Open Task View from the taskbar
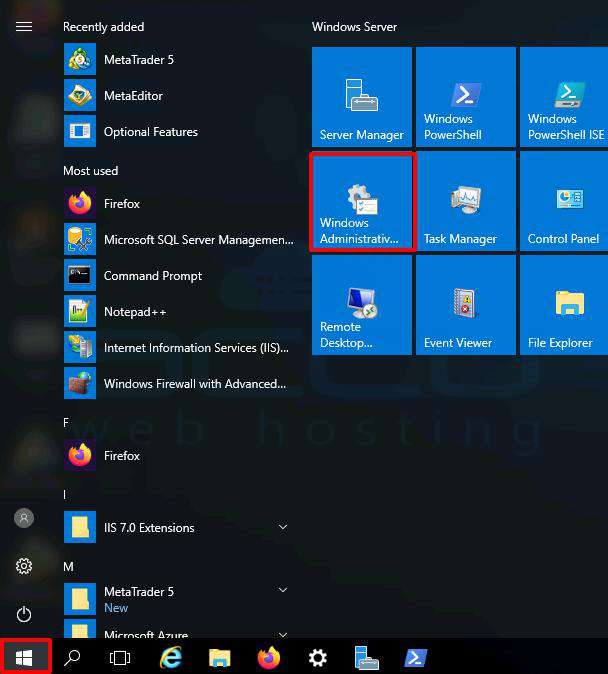Viewport: 608px width, 674px height. 120,657
